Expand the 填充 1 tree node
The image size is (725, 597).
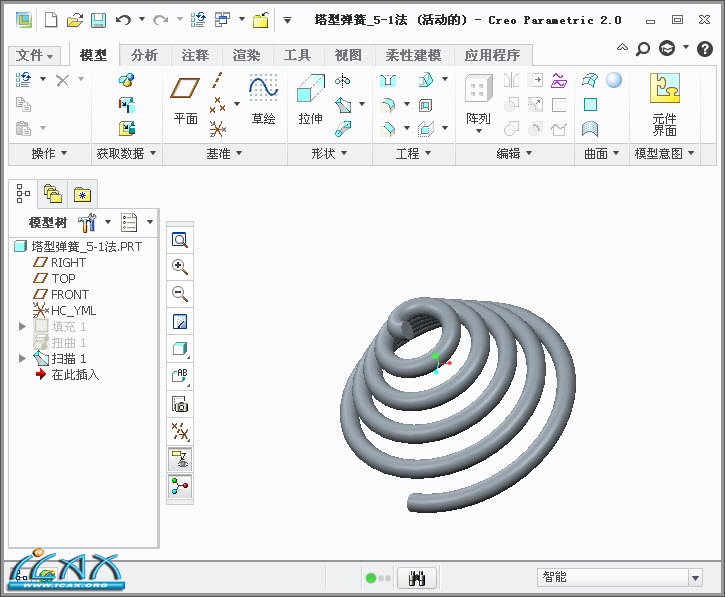22,326
